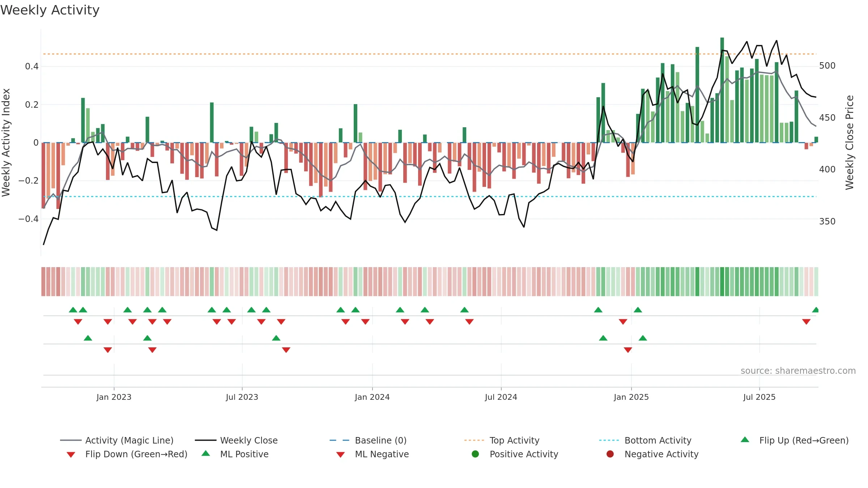Toggle Weekly Close series in legend

coord(236,440)
